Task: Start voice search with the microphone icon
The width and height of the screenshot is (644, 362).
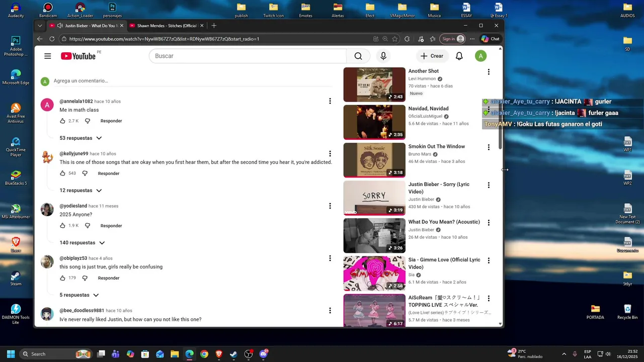Action: pyautogui.click(x=383, y=56)
